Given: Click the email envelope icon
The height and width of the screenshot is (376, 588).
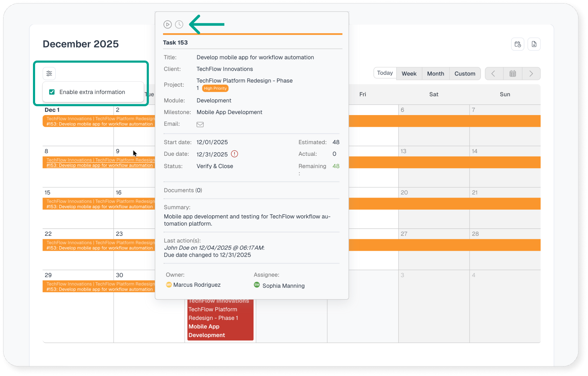Looking at the screenshot, I should (200, 124).
